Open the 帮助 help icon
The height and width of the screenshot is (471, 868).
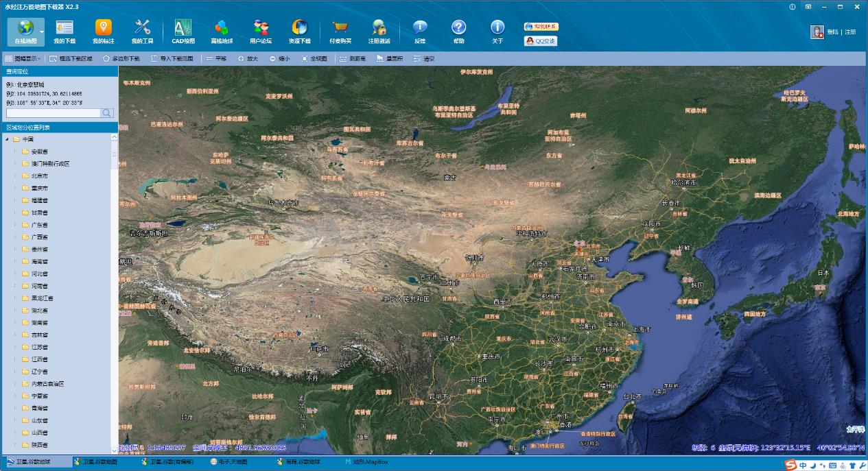[x=458, y=32]
